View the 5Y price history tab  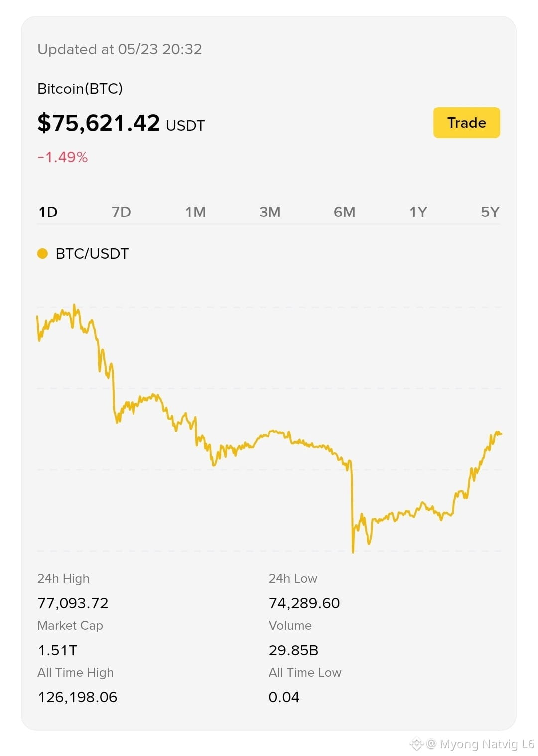tap(490, 212)
